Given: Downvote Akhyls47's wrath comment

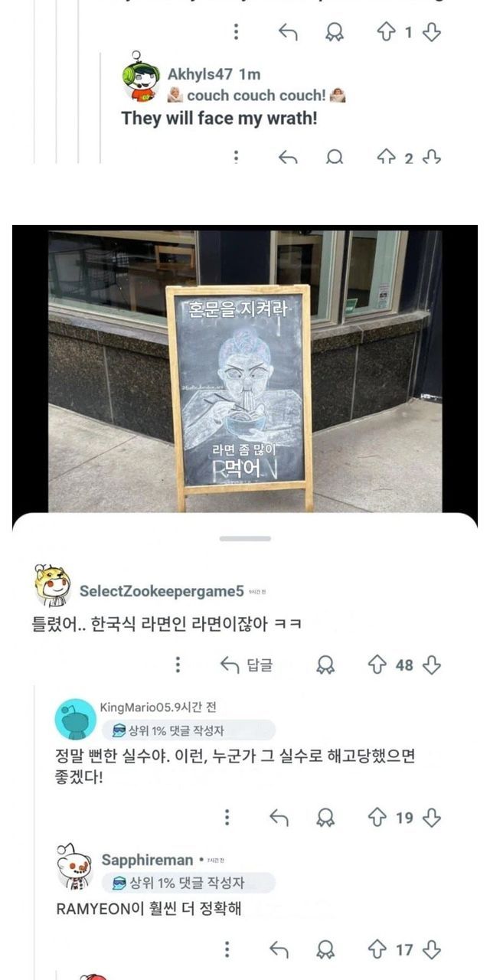Looking at the screenshot, I should click(x=432, y=157).
